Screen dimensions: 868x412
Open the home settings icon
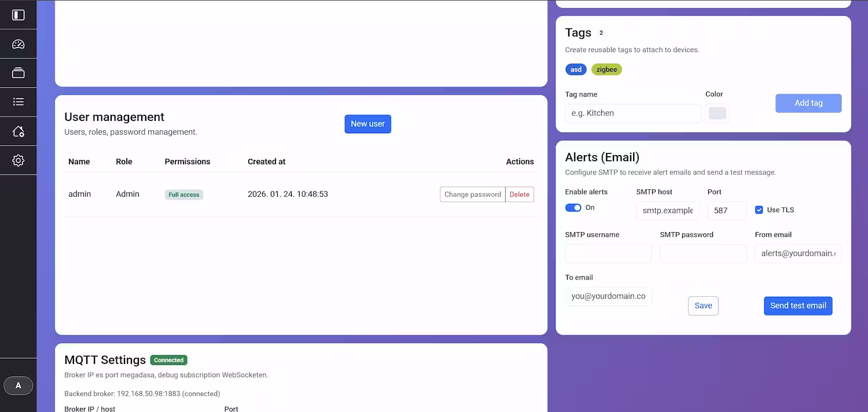click(19, 131)
